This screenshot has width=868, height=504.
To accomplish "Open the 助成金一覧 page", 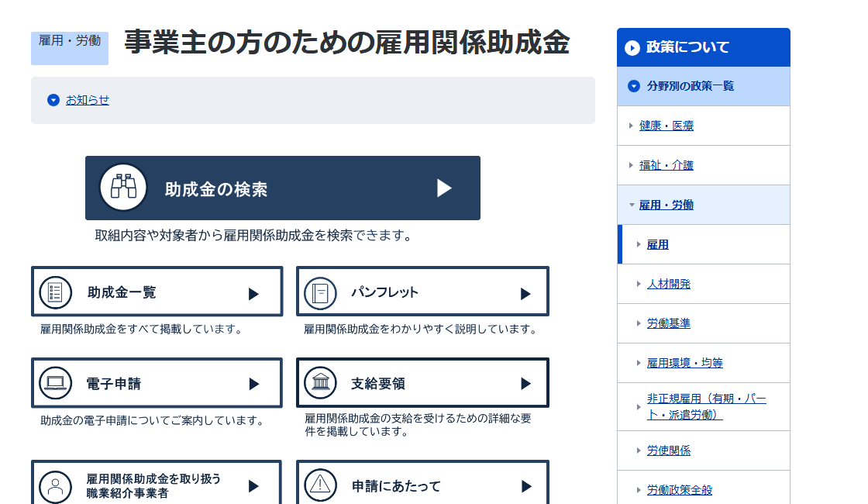I will click(x=157, y=292).
